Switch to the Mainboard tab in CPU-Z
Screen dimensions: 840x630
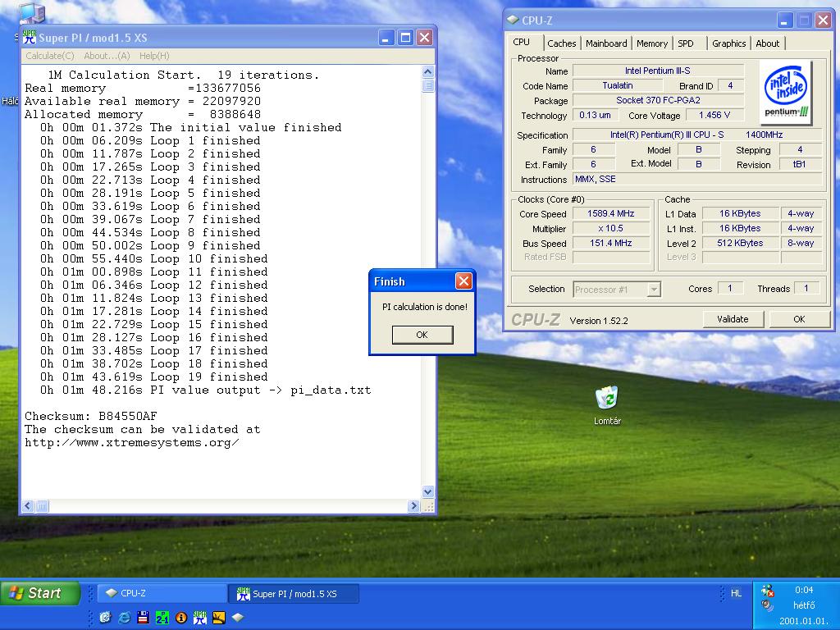(x=606, y=43)
